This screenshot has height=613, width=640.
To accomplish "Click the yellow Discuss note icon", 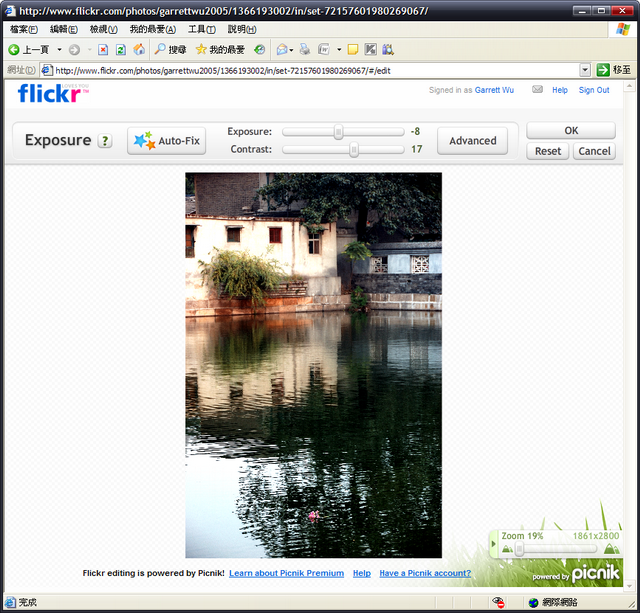I will pos(353,50).
